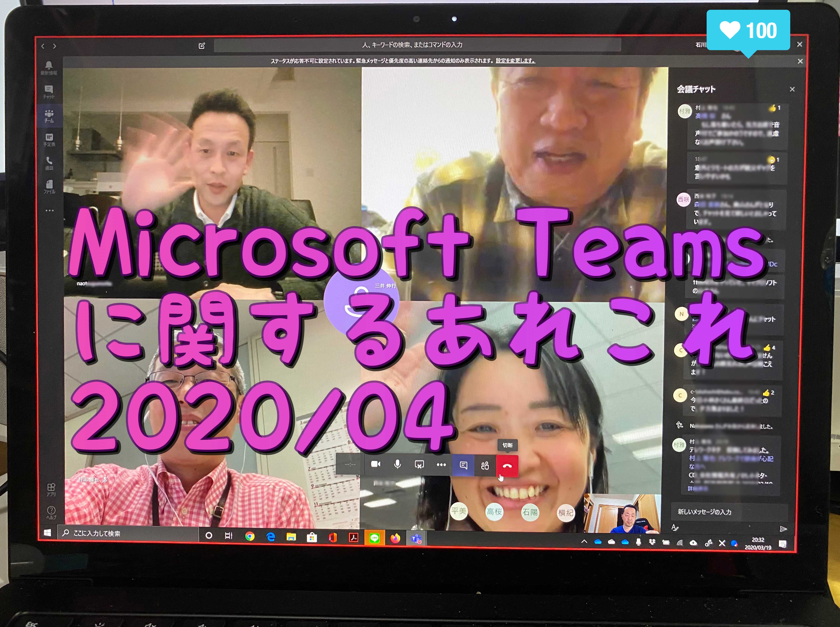Screen dimensions: 840x627
Task: Open the Help (ヘルプ) icon
Action: click(51, 513)
